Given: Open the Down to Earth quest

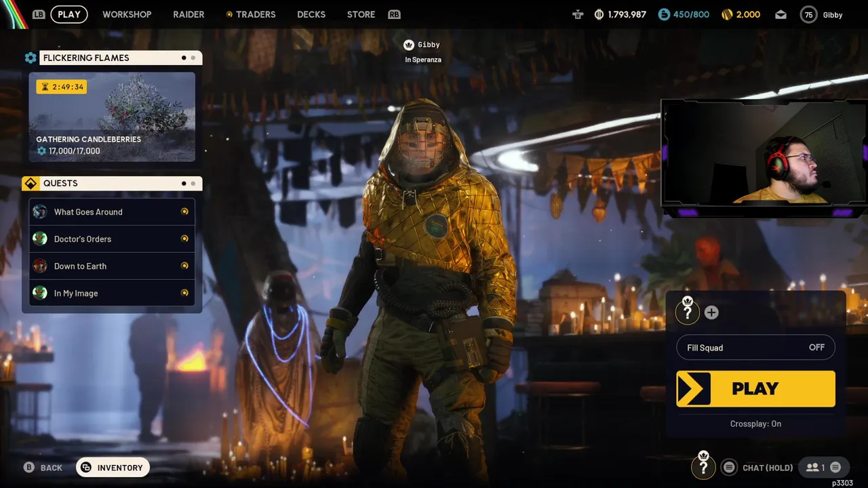Looking at the screenshot, I should pos(112,266).
